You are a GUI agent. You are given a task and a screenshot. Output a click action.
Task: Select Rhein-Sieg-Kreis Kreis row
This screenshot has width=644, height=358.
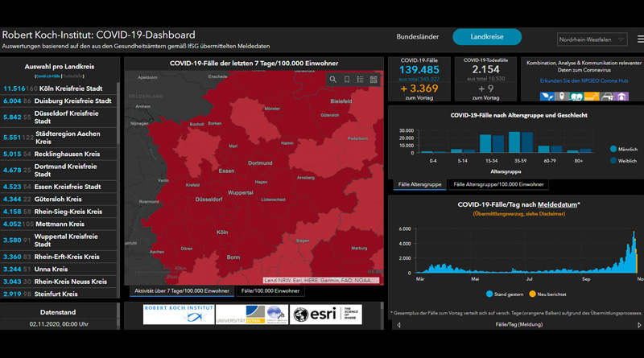(58, 212)
